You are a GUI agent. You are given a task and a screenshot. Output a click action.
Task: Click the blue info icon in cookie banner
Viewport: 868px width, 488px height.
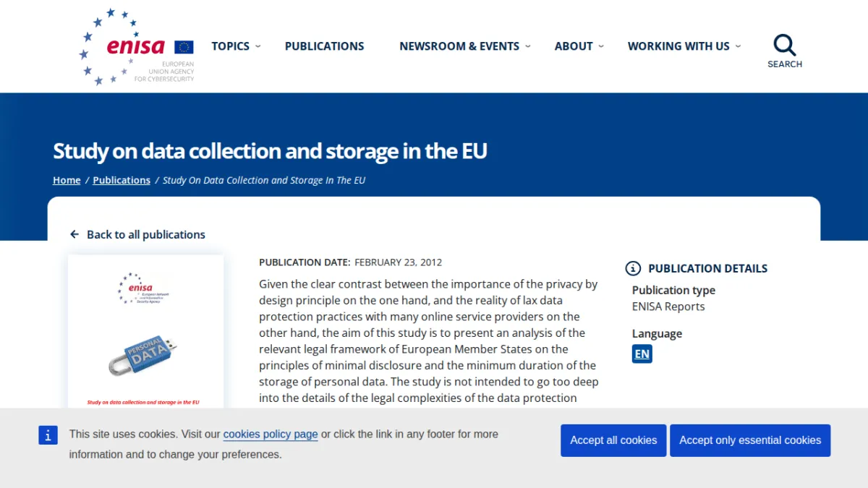48,435
